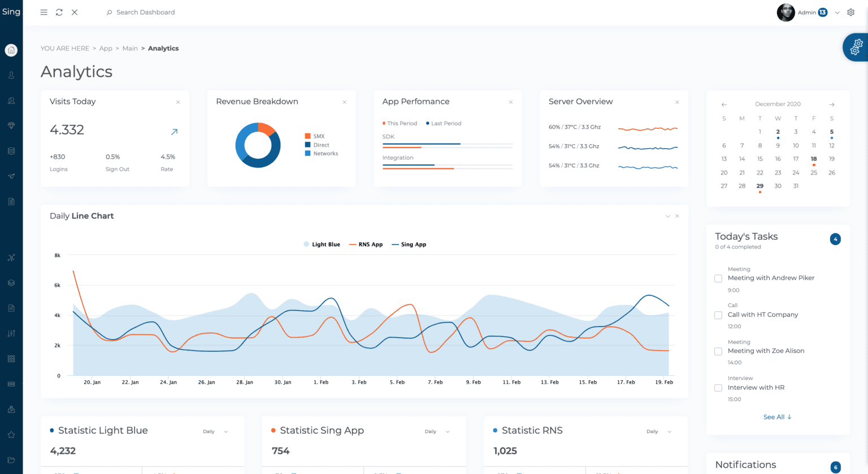Image resolution: width=868 pixels, height=474 pixels.
Task: Click the map pin sidebar icon
Action: [x=11, y=410]
